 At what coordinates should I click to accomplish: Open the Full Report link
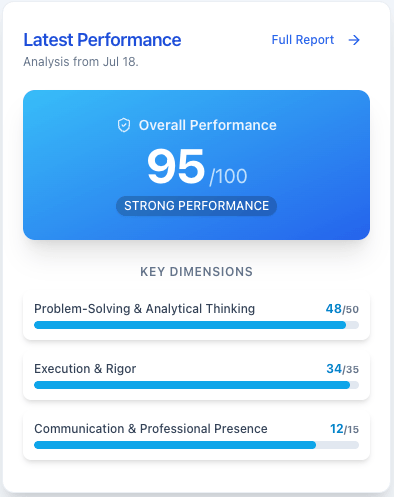(x=316, y=40)
